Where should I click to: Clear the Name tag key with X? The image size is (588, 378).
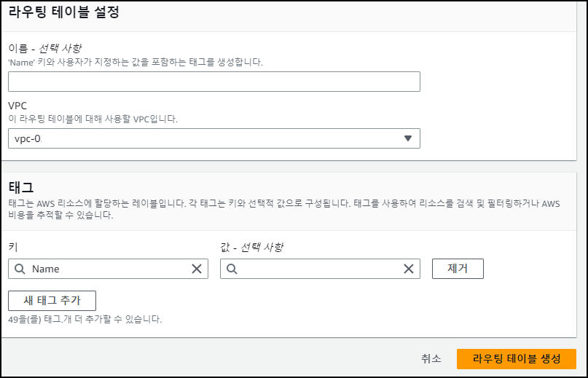coord(197,269)
